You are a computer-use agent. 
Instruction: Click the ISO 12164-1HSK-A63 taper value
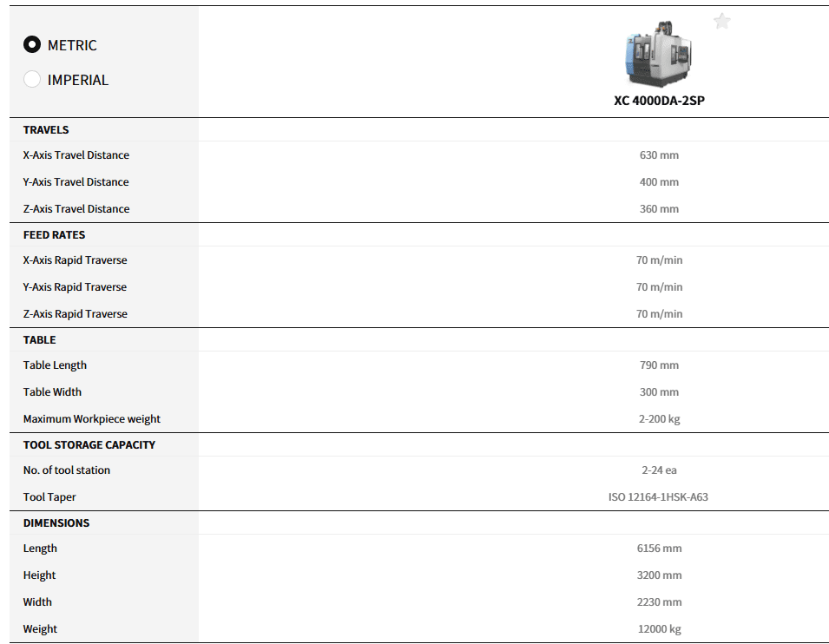tap(658, 497)
